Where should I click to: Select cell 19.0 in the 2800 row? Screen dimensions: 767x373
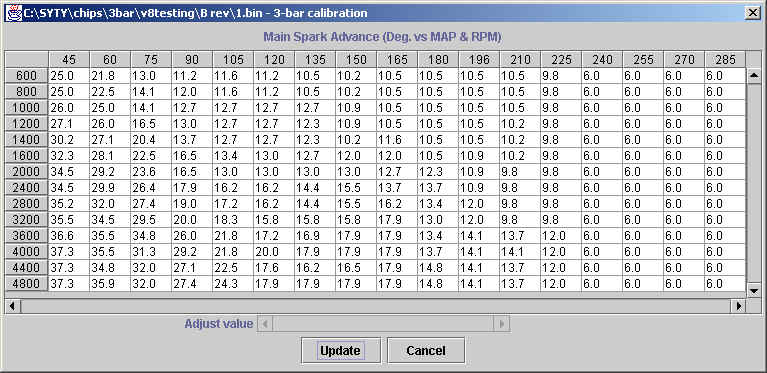click(x=192, y=203)
